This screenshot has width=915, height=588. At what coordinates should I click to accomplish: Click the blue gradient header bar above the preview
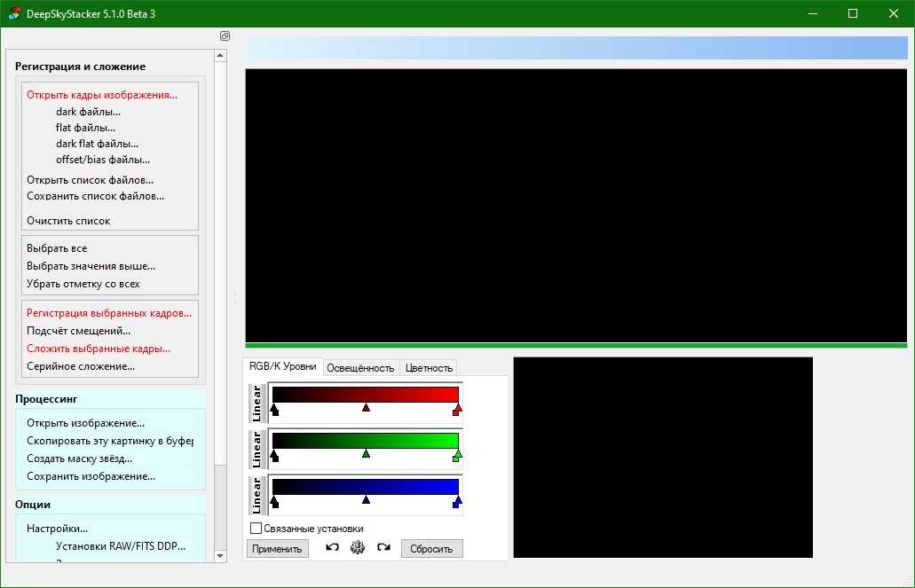[577, 48]
